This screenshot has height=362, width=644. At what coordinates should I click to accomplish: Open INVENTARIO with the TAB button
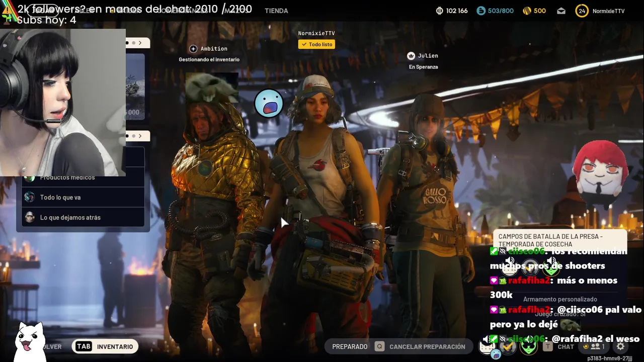point(105,346)
